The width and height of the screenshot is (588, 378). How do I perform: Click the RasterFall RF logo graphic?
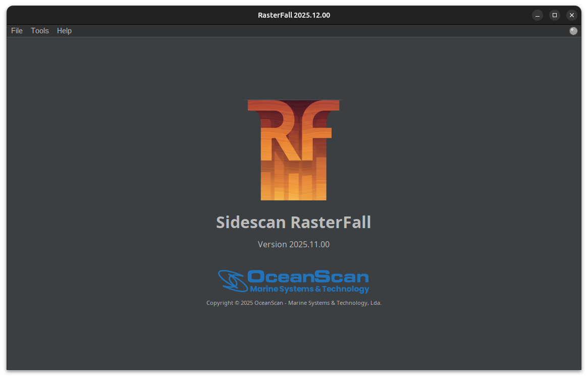pyautogui.click(x=293, y=150)
